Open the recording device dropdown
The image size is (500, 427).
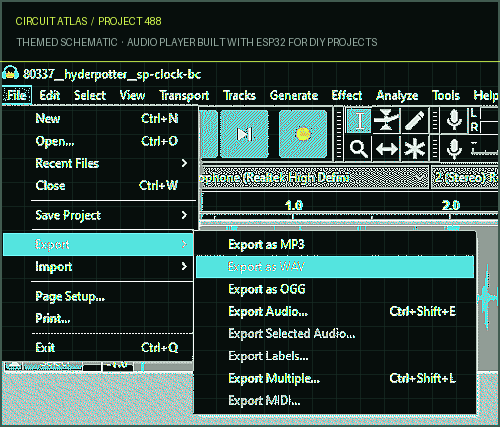[314, 177]
